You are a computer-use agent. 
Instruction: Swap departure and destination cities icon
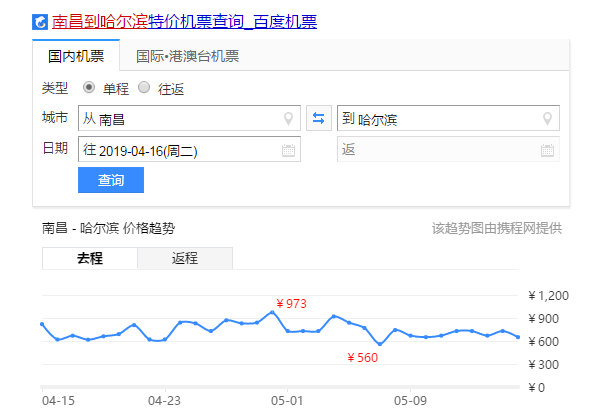point(318,118)
